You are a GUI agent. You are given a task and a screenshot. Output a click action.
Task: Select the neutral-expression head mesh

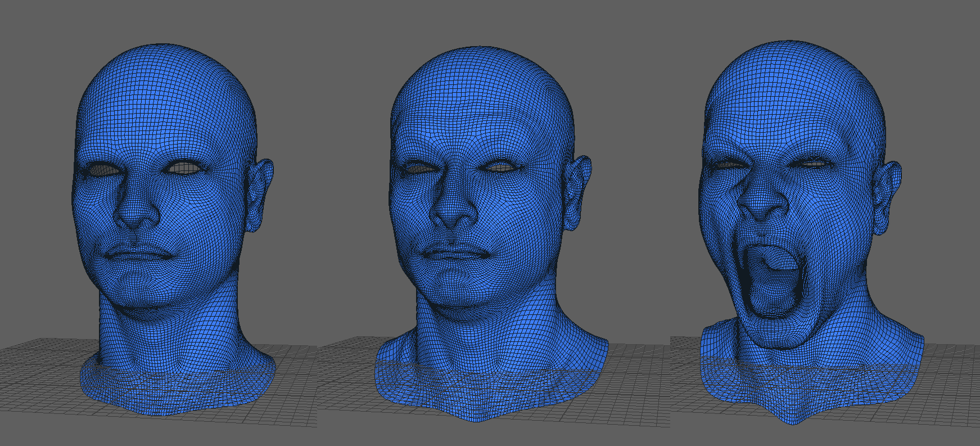click(x=174, y=231)
